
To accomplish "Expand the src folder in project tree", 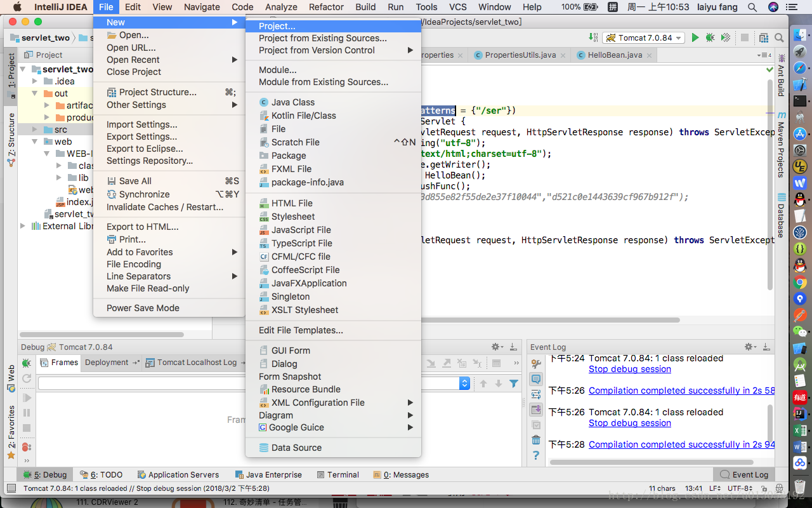I will [x=36, y=130].
